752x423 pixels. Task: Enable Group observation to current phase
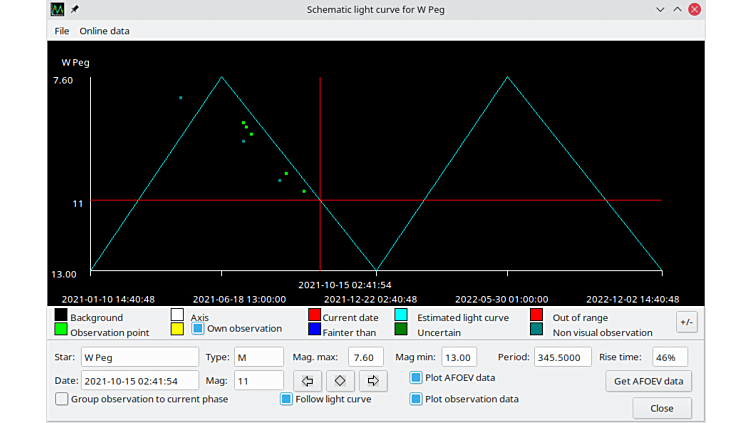(x=62, y=399)
